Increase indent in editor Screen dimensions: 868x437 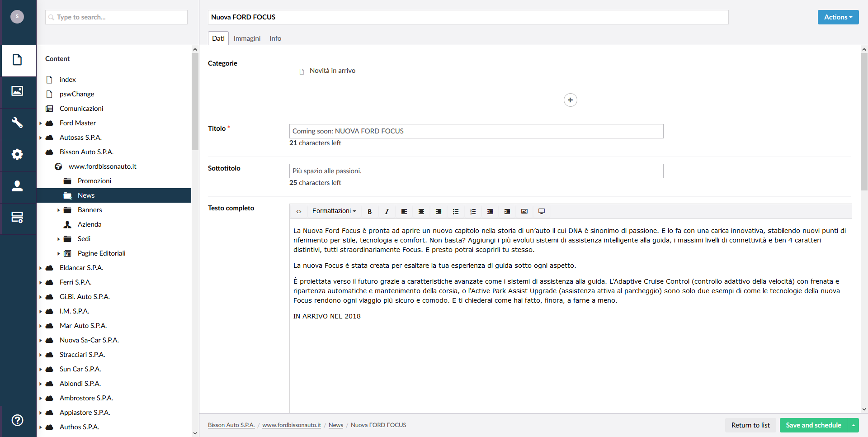click(x=507, y=211)
